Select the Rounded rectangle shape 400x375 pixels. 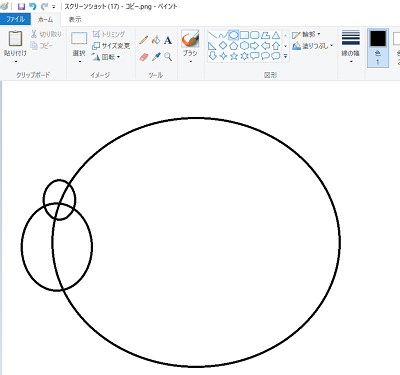coord(255,35)
